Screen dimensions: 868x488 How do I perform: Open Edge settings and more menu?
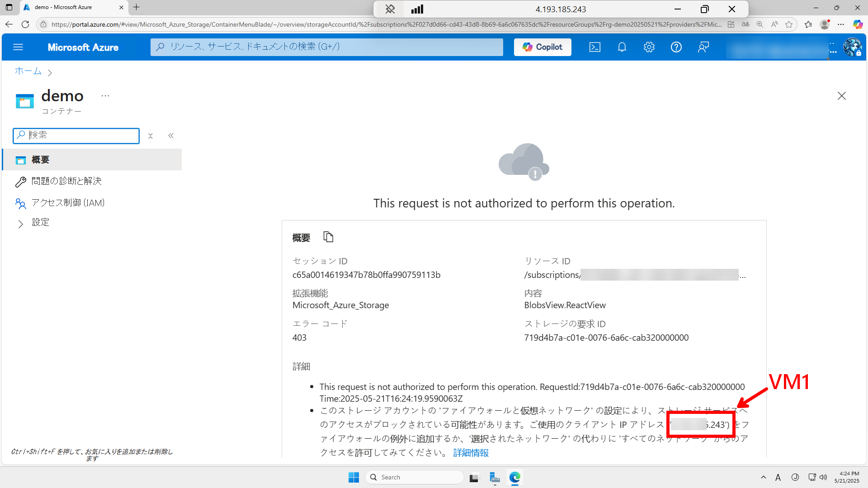[841, 24]
